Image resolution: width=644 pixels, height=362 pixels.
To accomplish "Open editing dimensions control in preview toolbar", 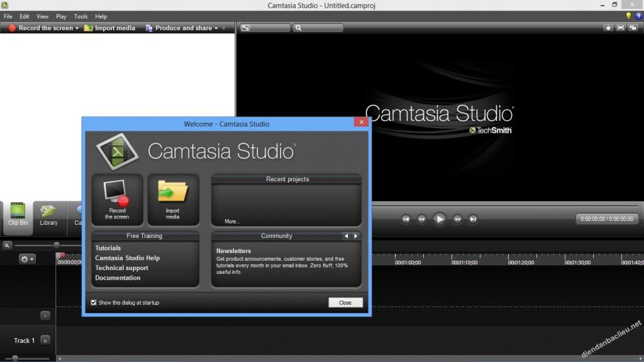I will tap(265, 28).
